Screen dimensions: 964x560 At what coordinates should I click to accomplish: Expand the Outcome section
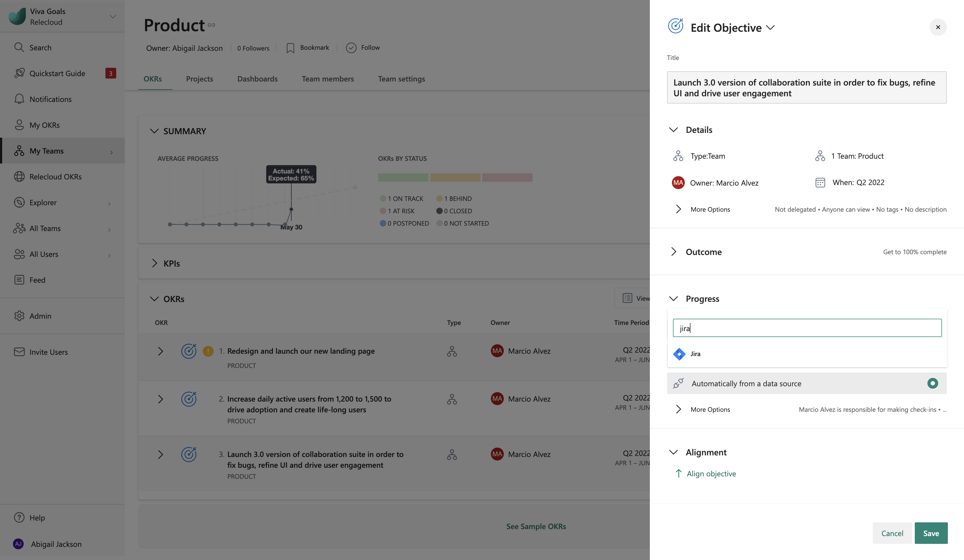674,252
